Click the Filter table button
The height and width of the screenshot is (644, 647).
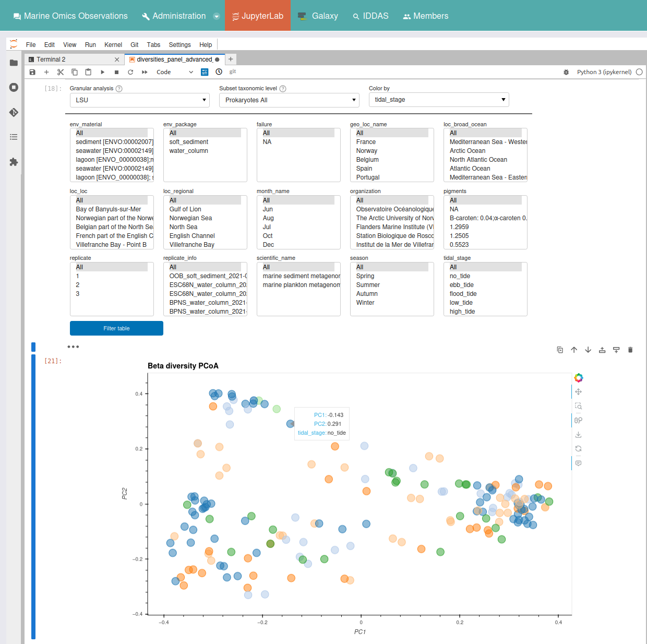116,328
